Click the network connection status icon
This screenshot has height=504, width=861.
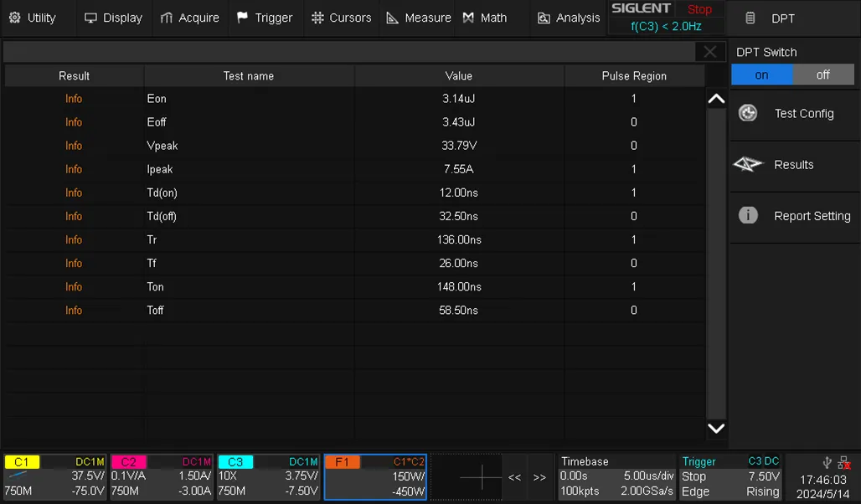(x=843, y=463)
